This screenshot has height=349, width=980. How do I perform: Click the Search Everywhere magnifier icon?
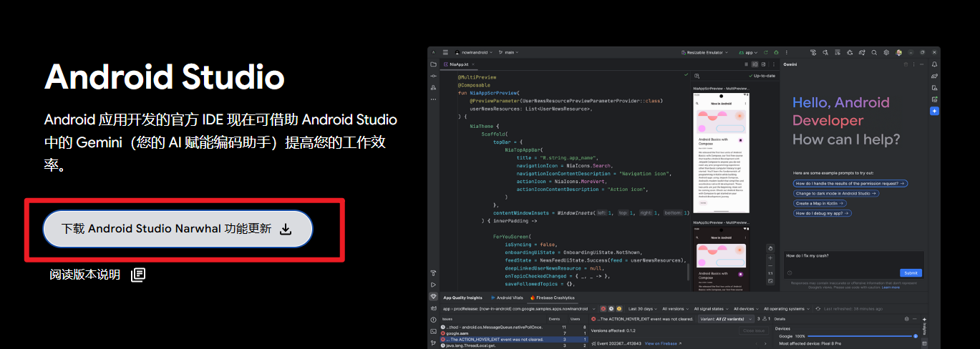click(x=874, y=52)
